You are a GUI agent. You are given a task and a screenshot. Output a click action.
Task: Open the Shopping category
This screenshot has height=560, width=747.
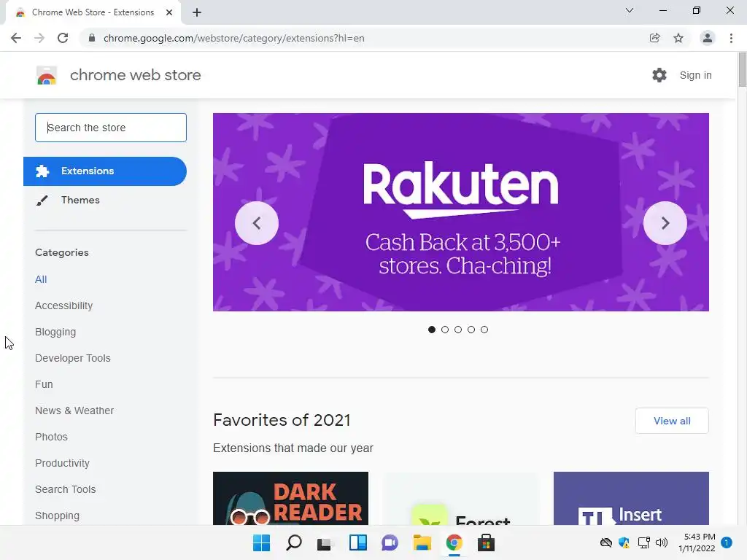57,516
